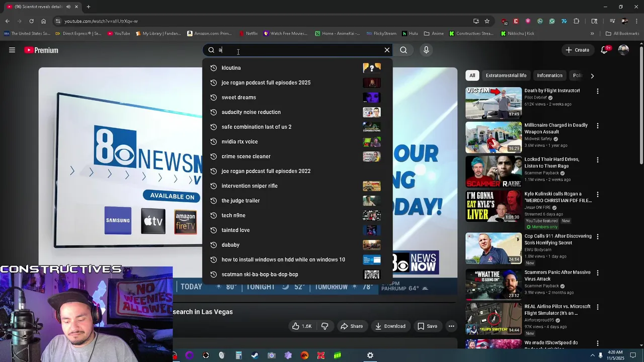Viewport: 644px width, 362px height.
Task: Show more filter chips with right arrow
Action: [x=592, y=75]
